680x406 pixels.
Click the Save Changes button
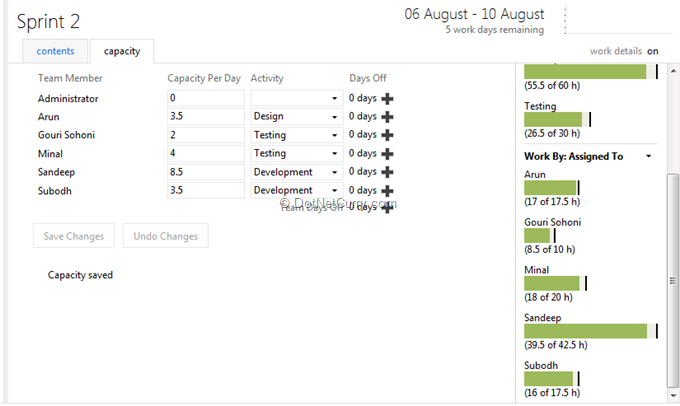74,236
